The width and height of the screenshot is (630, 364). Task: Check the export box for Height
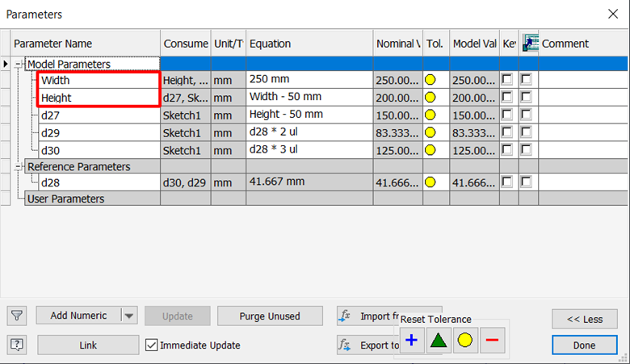(526, 97)
